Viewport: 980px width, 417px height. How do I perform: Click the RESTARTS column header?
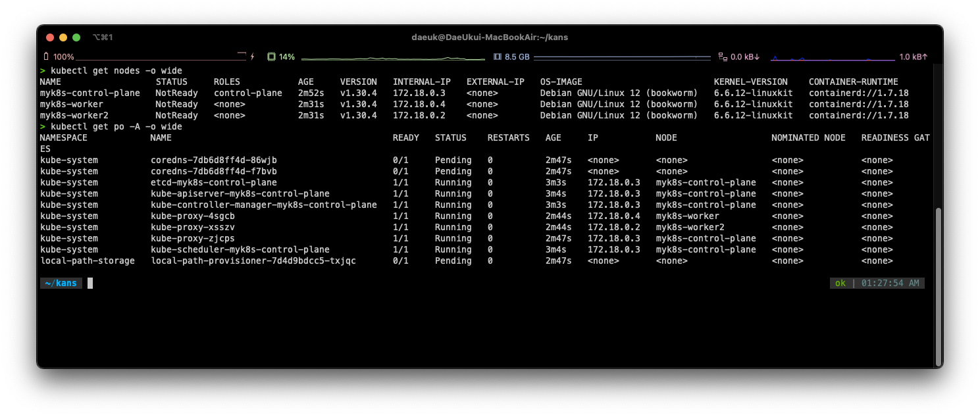509,137
